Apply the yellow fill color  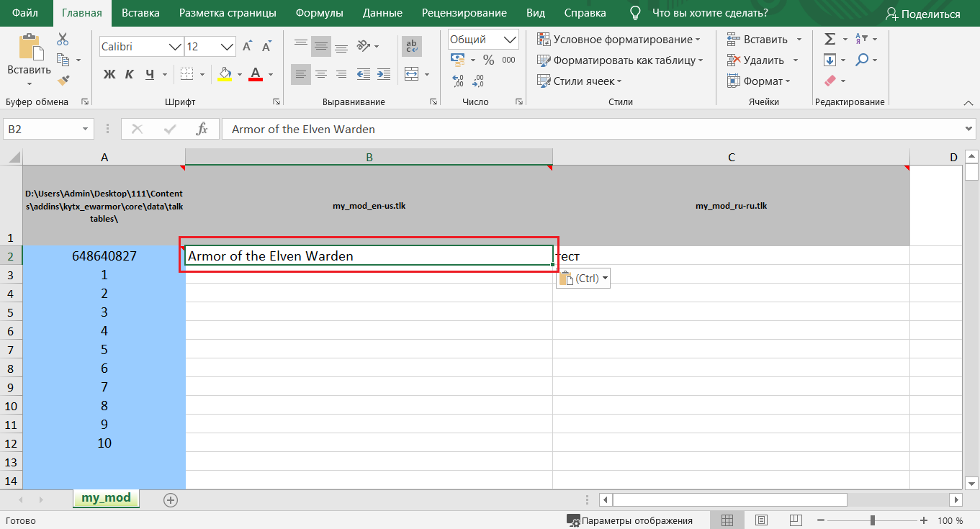[x=224, y=73]
